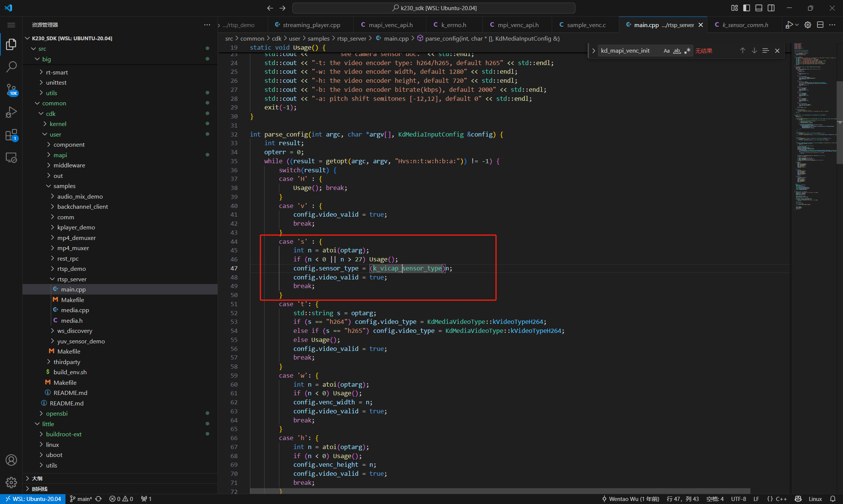Open the Run and Debug view
Image resolution: width=843 pixels, height=504 pixels.
[11, 112]
